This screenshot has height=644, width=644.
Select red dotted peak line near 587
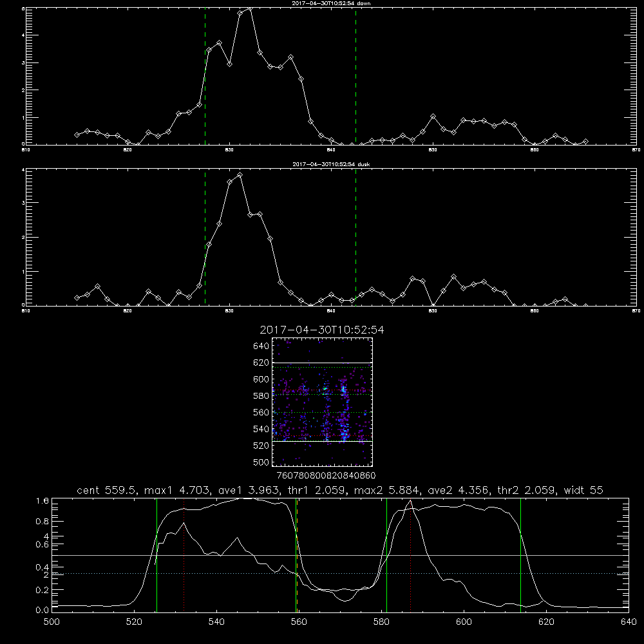click(x=410, y=555)
